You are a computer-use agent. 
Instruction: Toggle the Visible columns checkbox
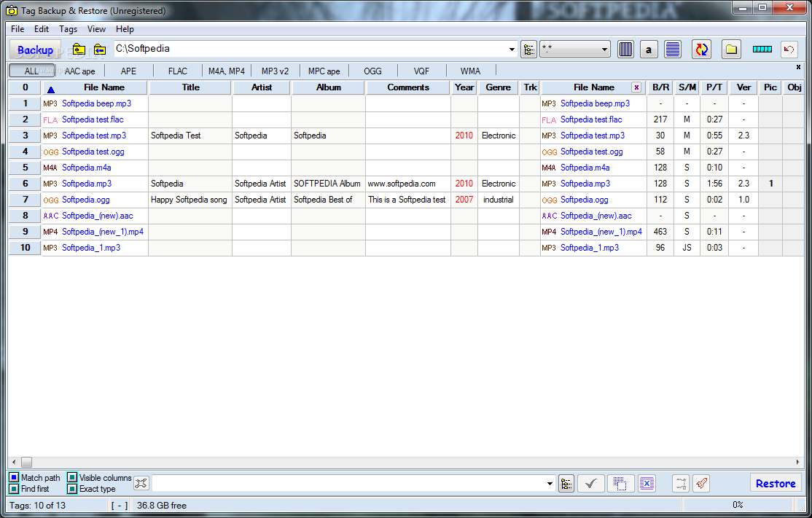pos(72,478)
